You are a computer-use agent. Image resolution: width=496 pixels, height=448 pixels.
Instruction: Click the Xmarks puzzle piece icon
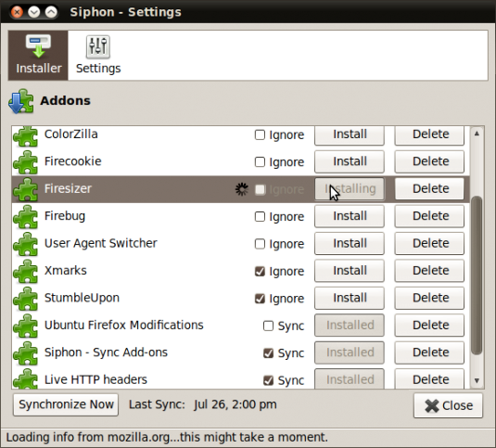[x=25, y=271]
